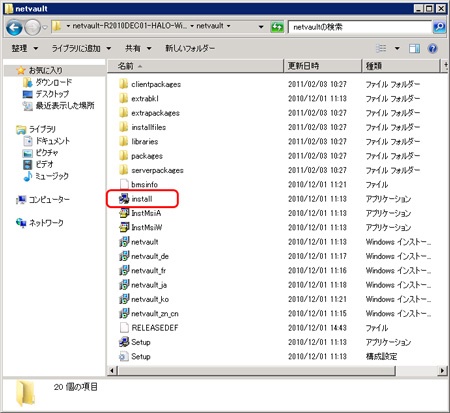Click the horizontal scrollbar thumb

click(256, 370)
